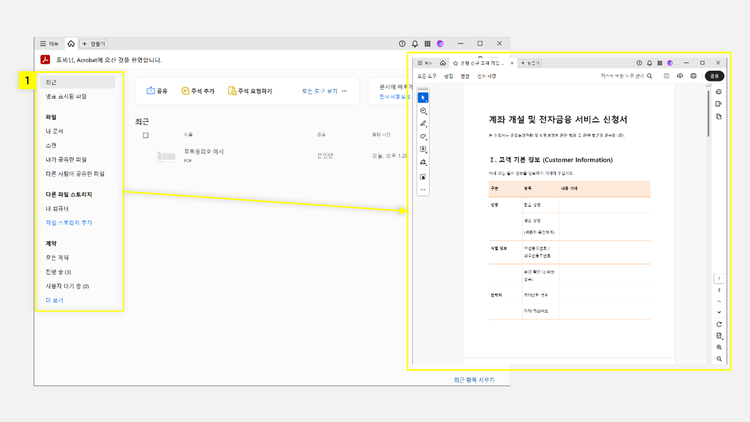
Task: Open top icon in right side panel
Action: click(718, 92)
